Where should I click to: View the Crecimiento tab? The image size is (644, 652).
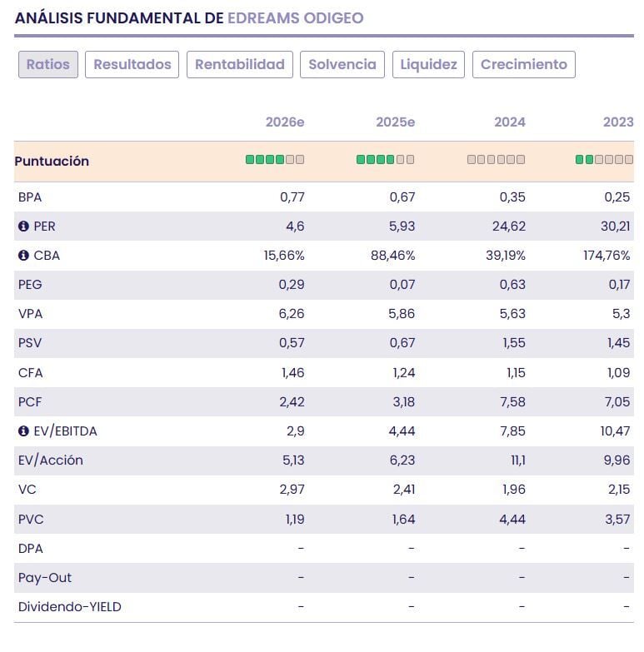coord(523,64)
